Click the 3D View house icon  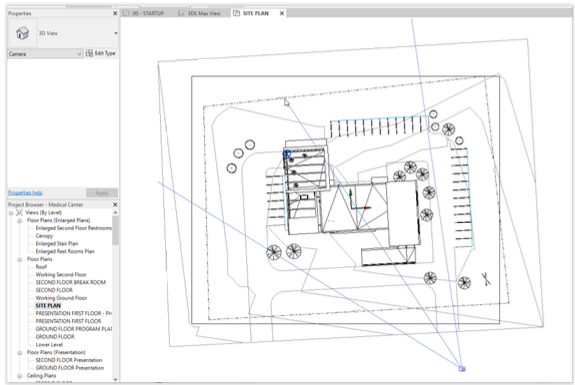pos(22,33)
